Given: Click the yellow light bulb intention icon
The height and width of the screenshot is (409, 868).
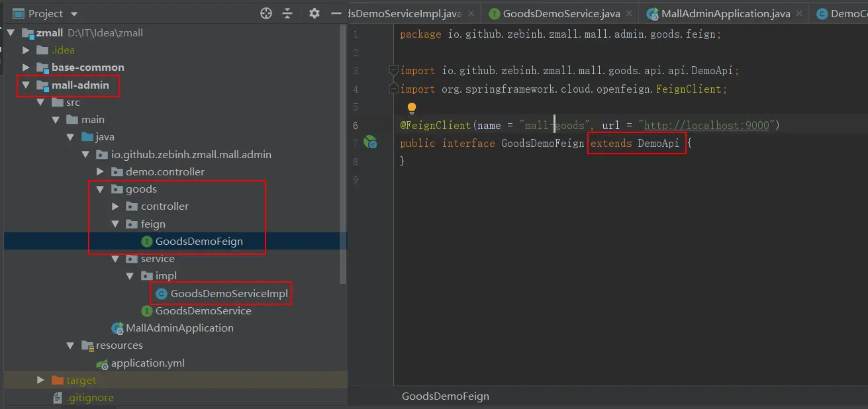Looking at the screenshot, I should pyautogui.click(x=412, y=107).
